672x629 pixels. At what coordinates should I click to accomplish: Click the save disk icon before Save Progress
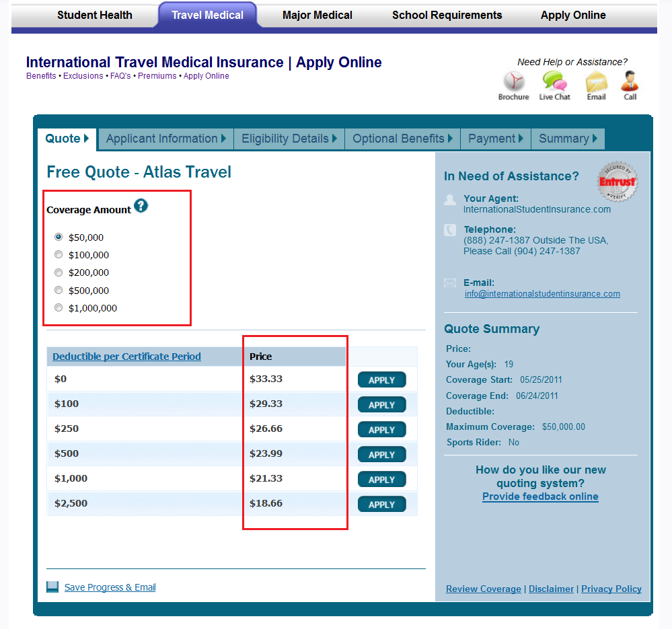pos(52,586)
